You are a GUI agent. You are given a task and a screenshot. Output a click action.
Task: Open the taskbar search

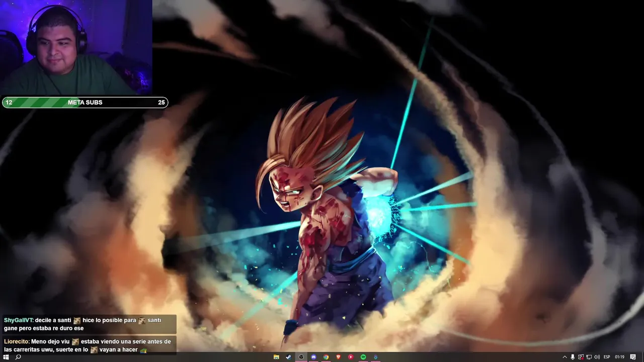[x=18, y=357]
